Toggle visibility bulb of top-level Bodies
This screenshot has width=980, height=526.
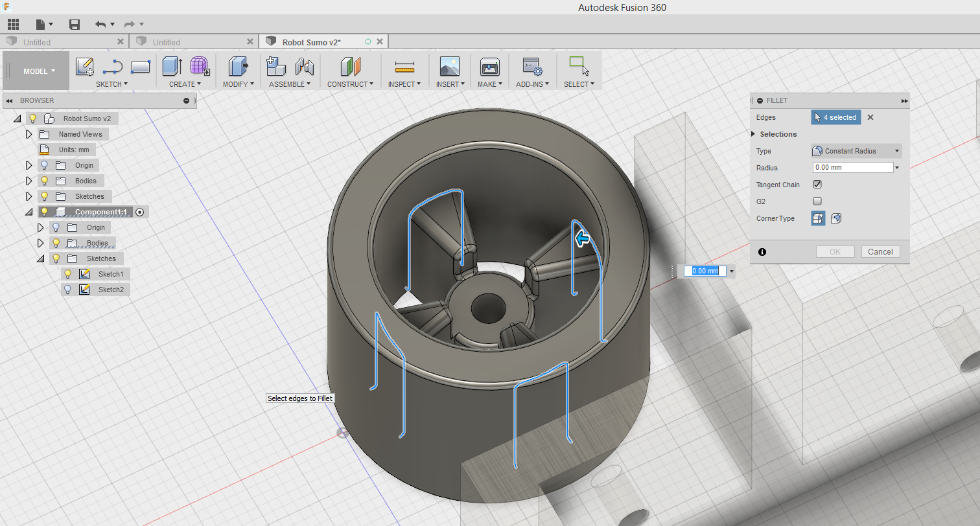click(44, 181)
